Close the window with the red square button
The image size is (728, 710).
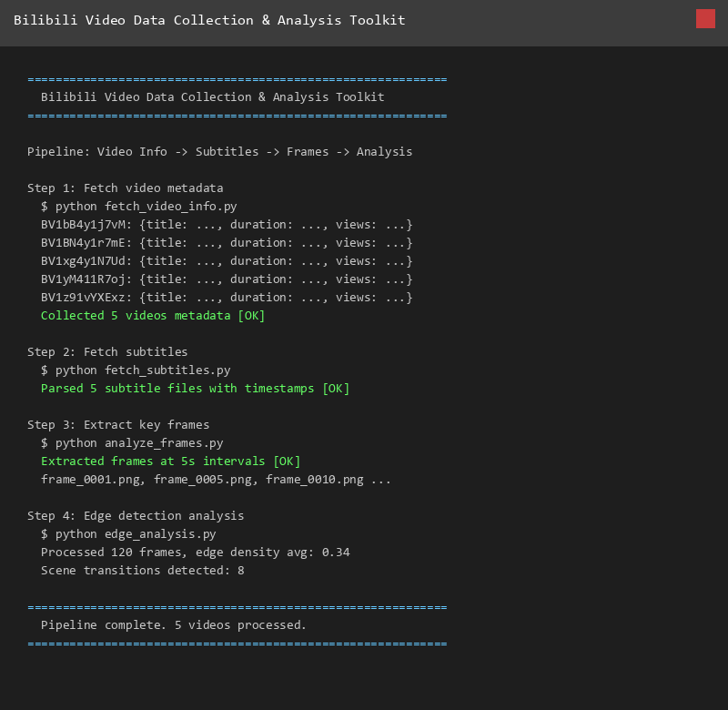pos(705,19)
